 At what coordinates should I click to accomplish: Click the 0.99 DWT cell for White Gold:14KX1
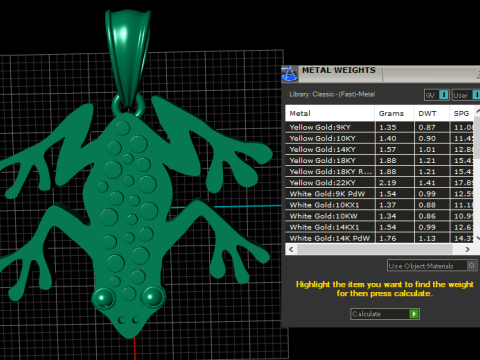point(432,227)
